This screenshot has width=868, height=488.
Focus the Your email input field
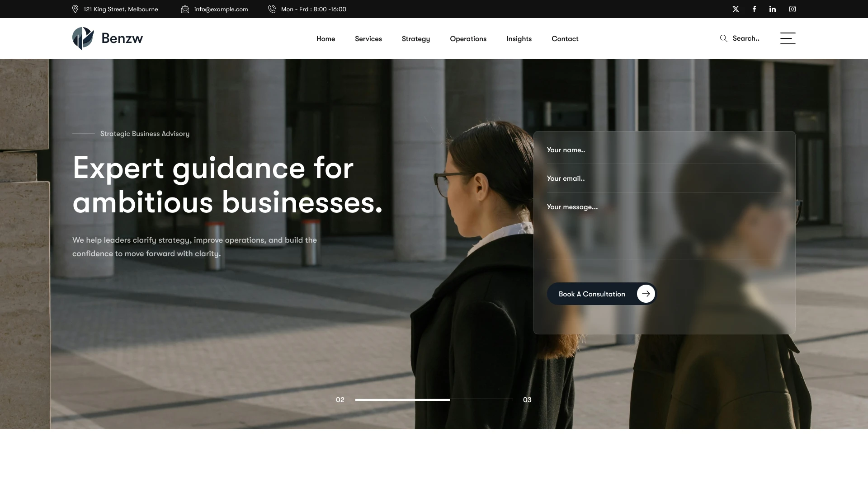click(664, 178)
